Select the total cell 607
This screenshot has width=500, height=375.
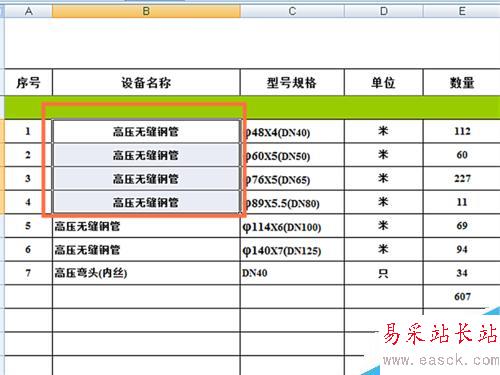tap(462, 297)
